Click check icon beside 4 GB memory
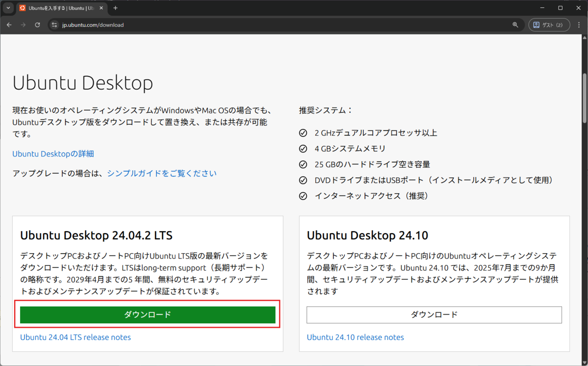Viewport: 588px width, 366px height. [303, 149]
